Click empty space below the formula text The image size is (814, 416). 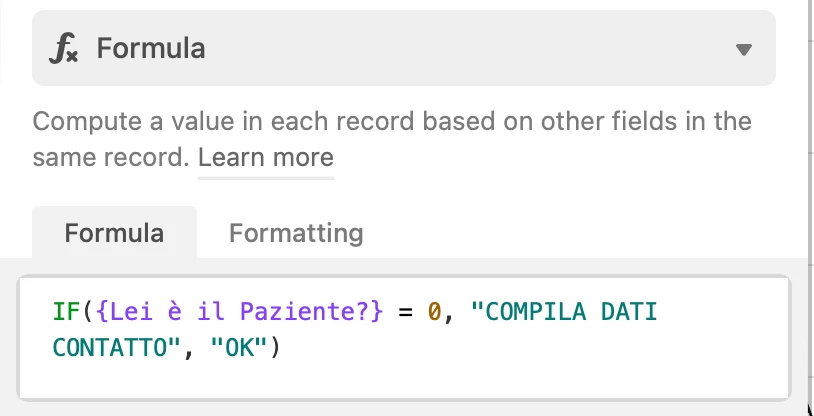(x=404, y=381)
